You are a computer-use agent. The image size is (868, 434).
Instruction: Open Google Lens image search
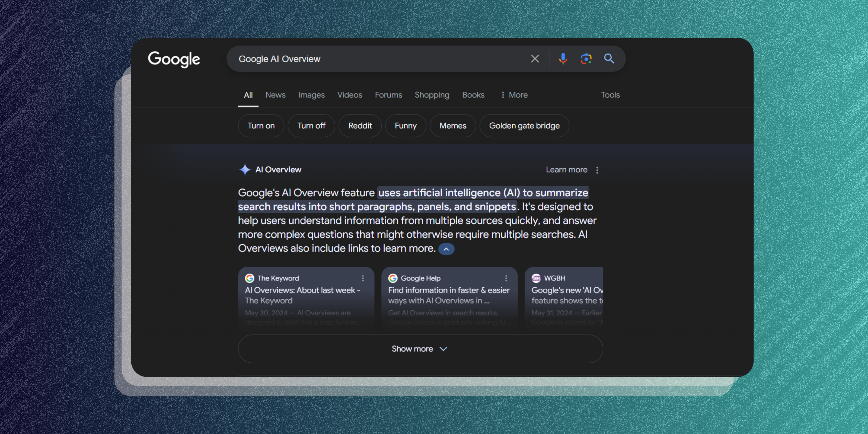[586, 59]
